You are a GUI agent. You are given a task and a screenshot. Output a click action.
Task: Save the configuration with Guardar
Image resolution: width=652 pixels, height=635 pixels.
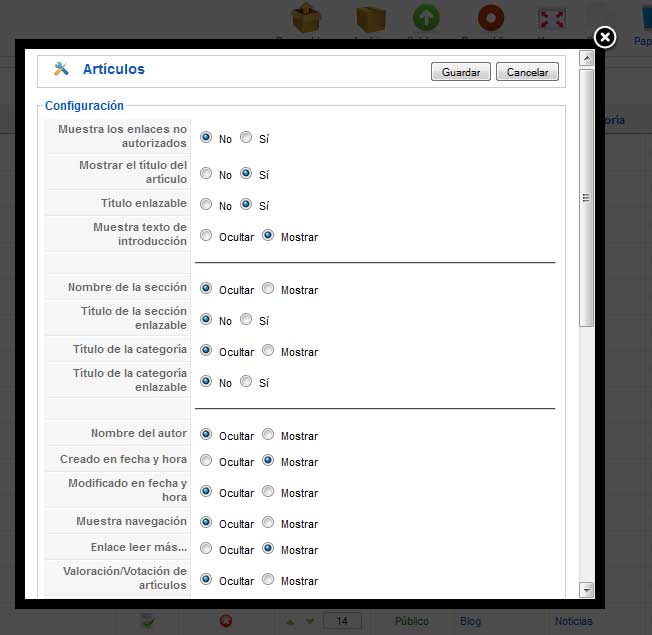coord(461,72)
